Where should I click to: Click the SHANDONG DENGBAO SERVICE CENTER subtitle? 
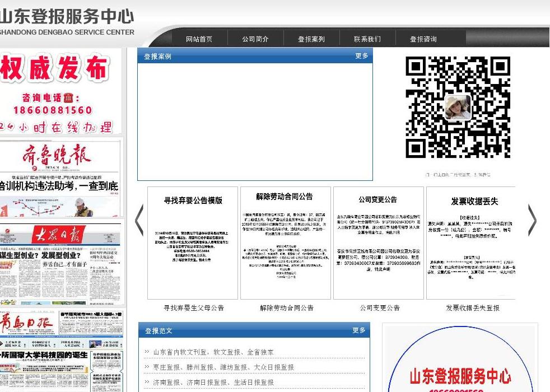tap(67, 32)
